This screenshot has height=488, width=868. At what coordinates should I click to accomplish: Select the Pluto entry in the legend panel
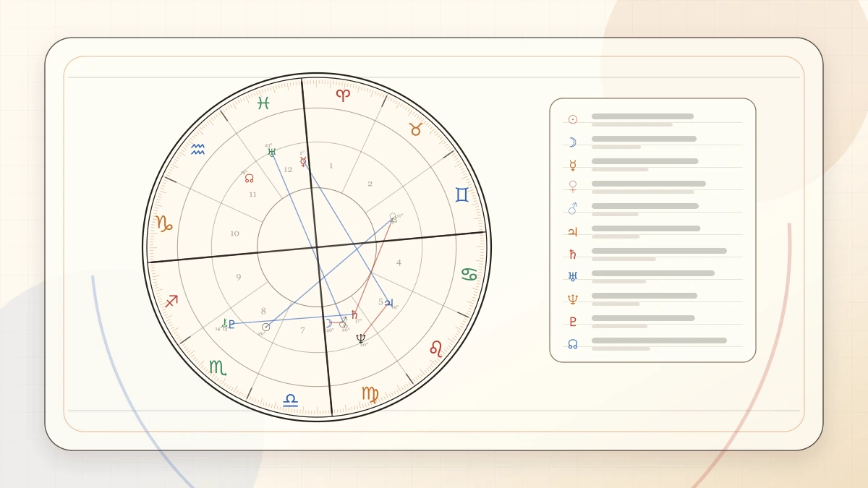653,321
